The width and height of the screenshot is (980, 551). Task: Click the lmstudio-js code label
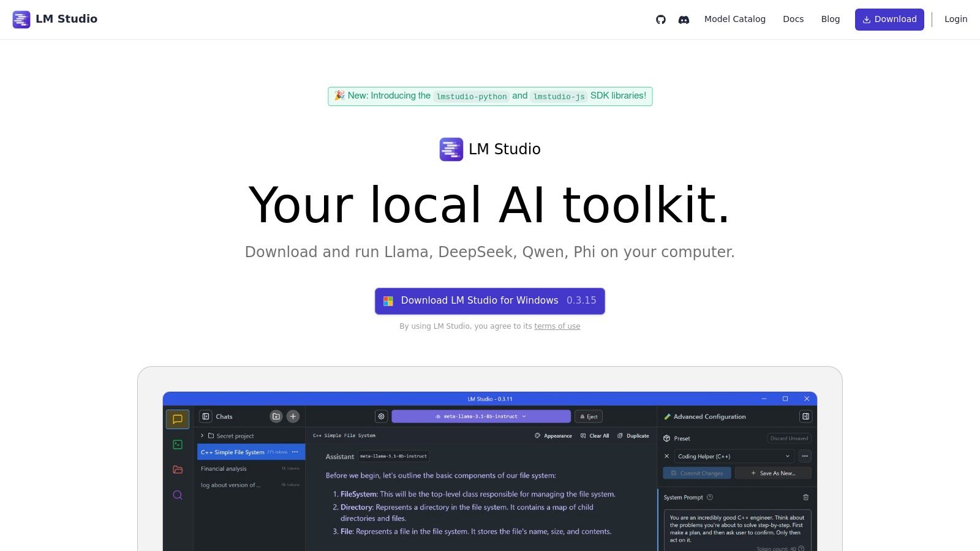(x=559, y=97)
